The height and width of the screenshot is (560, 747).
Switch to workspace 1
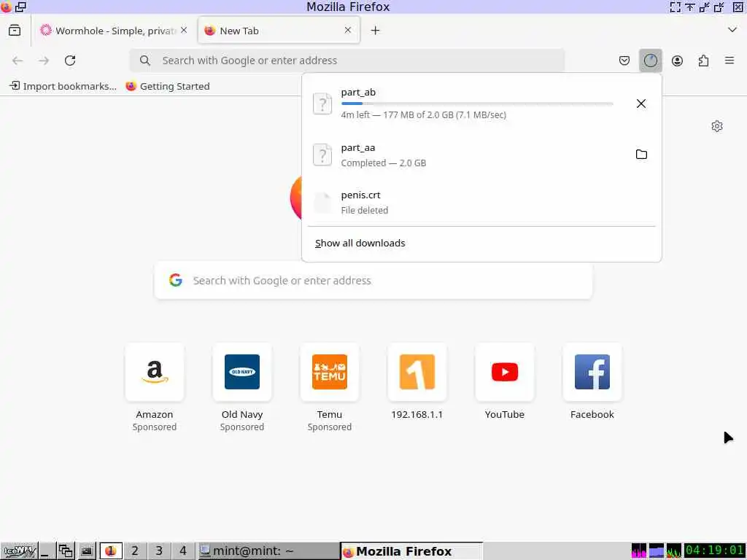pos(111,551)
